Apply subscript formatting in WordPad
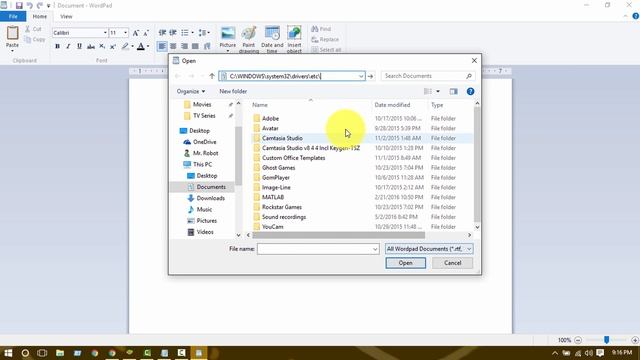The height and width of the screenshot is (360, 640). [102, 47]
